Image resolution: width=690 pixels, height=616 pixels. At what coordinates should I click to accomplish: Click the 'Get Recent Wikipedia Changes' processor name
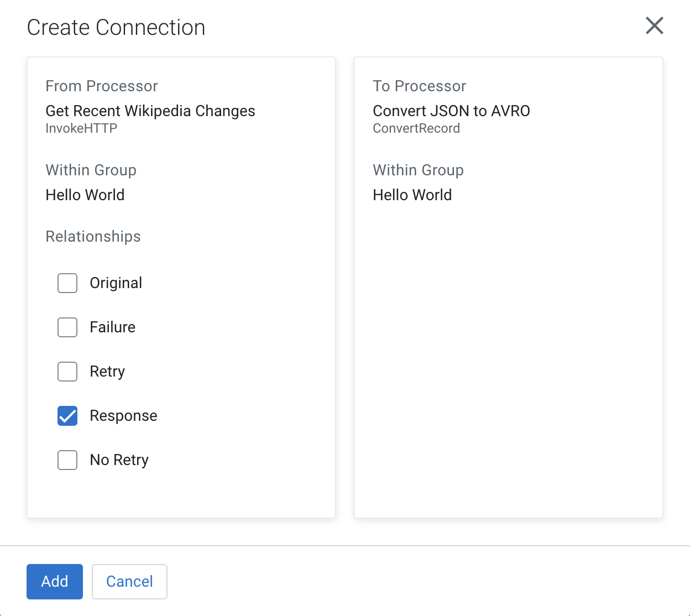[150, 111]
